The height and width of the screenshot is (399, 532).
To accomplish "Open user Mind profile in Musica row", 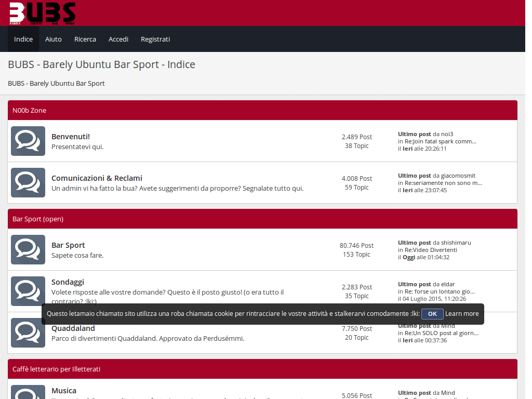I will pos(448,393).
